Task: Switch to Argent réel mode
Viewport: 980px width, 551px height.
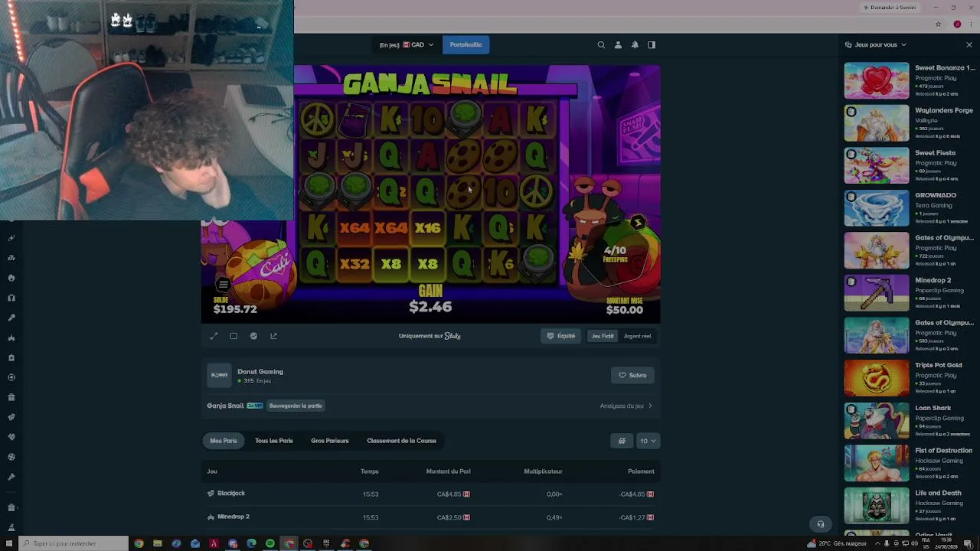Action: [x=637, y=336]
